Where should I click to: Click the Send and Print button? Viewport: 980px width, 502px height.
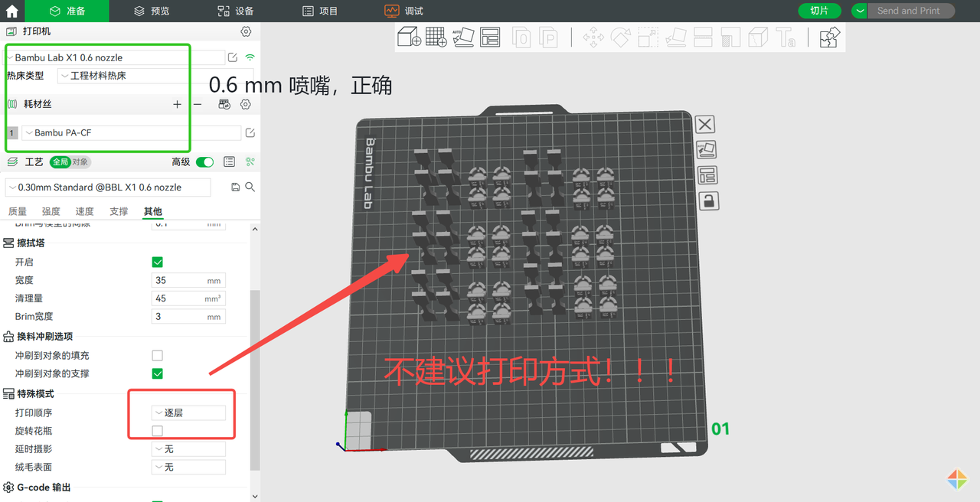(911, 11)
